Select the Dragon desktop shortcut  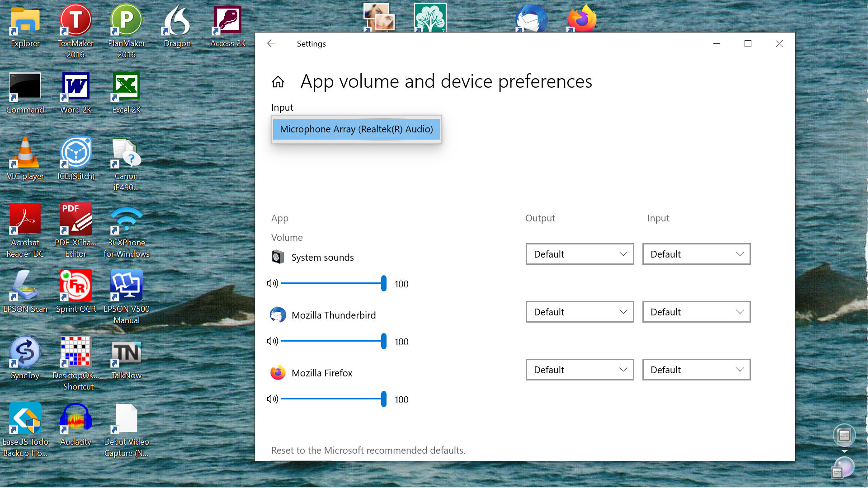click(x=177, y=27)
